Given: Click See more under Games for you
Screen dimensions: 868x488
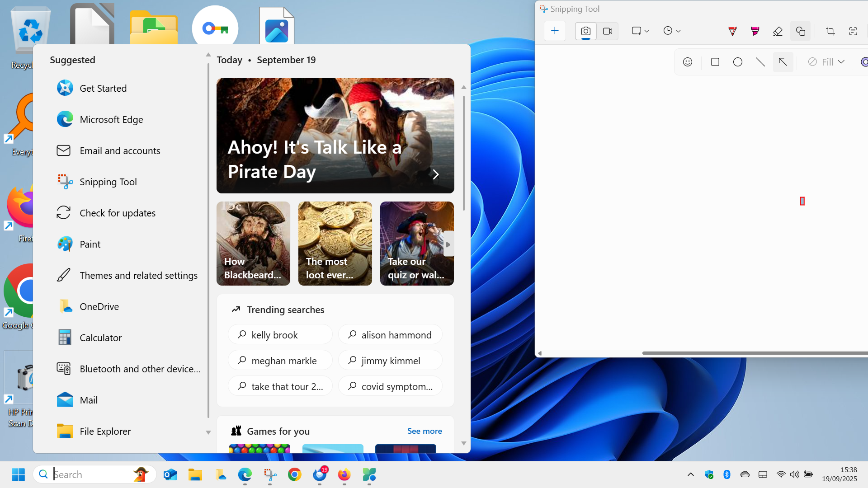Looking at the screenshot, I should 424,431.
